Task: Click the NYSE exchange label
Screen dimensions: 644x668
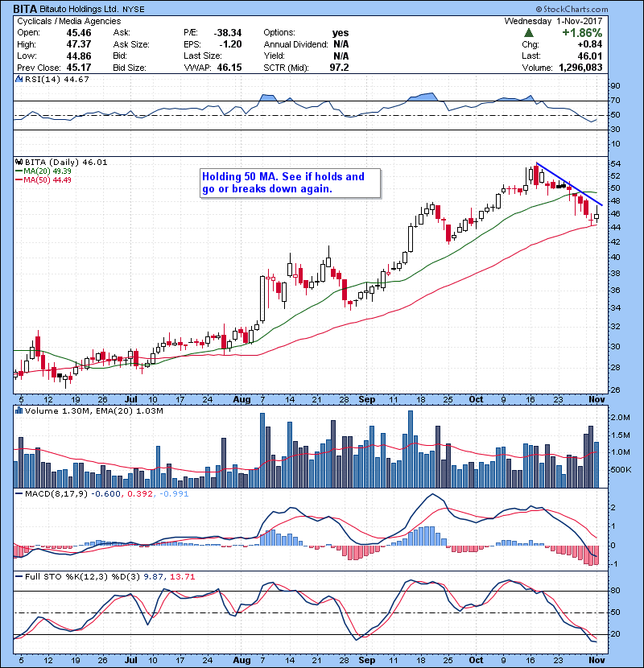Action: click(134, 10)
